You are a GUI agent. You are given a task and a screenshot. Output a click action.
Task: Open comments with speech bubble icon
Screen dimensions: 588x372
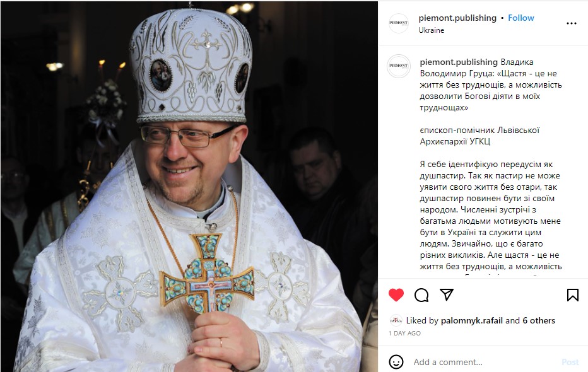pos(421,295)
